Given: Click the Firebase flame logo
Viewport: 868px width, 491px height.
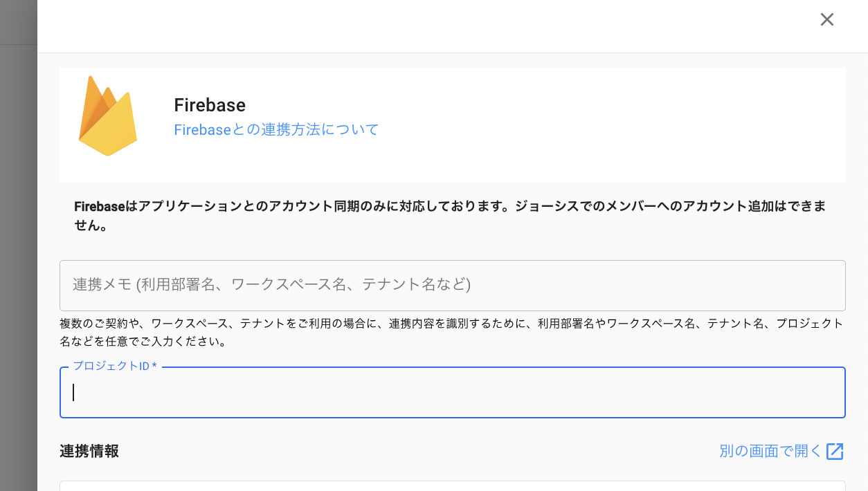Looking at the screenshot, I should (x=107, y=116).
